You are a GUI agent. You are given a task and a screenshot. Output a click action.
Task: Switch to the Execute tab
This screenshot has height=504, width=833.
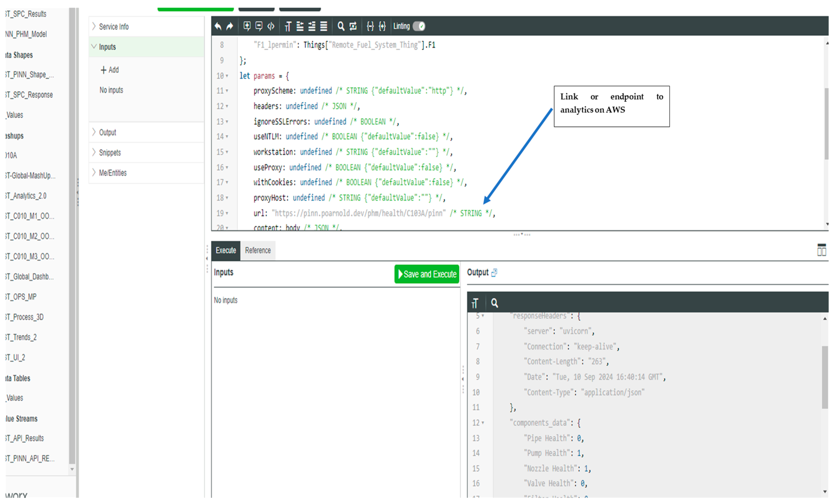click(x=226, y=251)
